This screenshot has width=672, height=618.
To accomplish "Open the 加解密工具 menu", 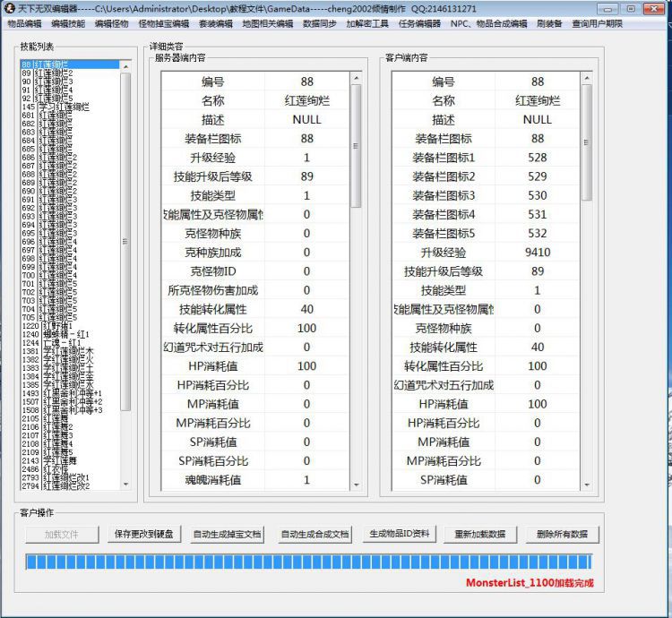I will pyautogui.click(x=367, y=24).
